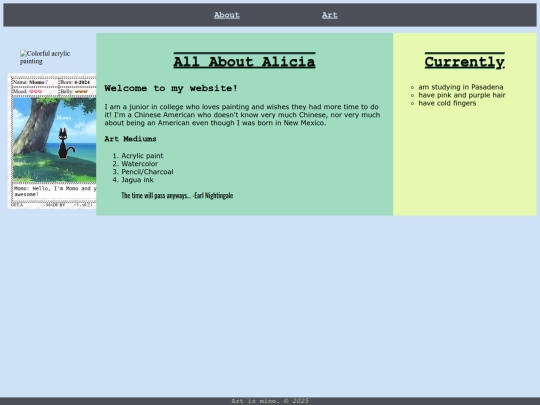Select the 'Jagua ink' list item

(137, 180)
